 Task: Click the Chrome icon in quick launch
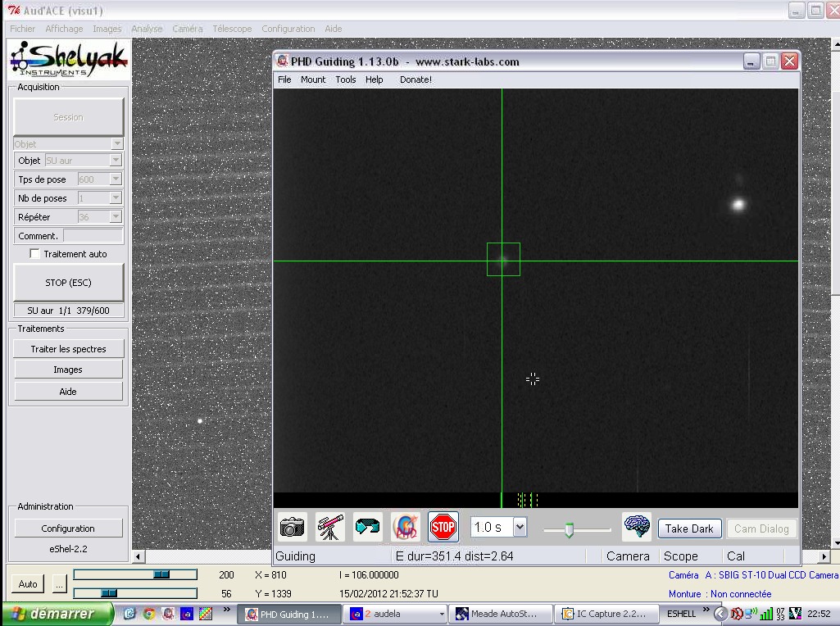pyautogui.click(x=149, y=613)
